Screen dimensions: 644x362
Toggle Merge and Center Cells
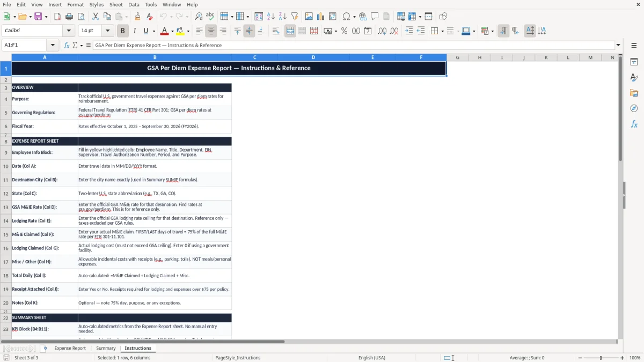pos(290,31)
